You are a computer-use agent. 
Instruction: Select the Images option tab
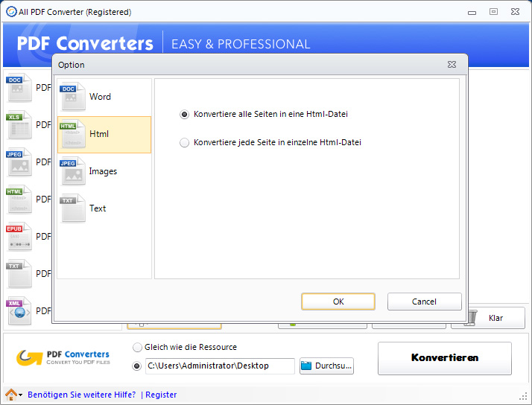click(104, 171)
